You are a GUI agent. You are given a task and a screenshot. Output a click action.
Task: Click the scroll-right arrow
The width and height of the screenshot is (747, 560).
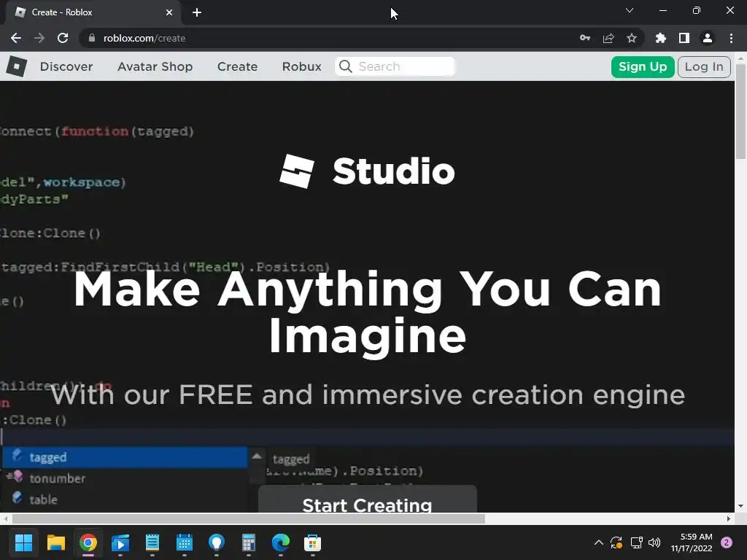click(729, 518)
